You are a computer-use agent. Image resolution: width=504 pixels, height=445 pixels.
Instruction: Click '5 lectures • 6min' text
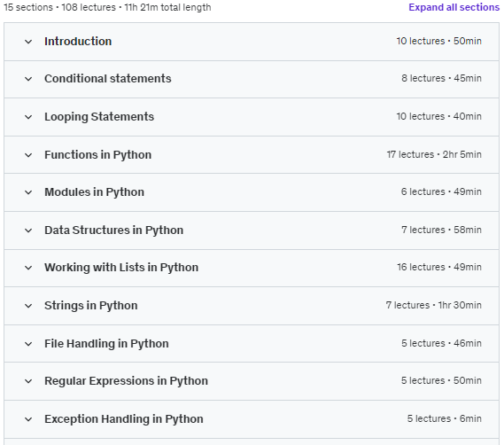(445, 418)
